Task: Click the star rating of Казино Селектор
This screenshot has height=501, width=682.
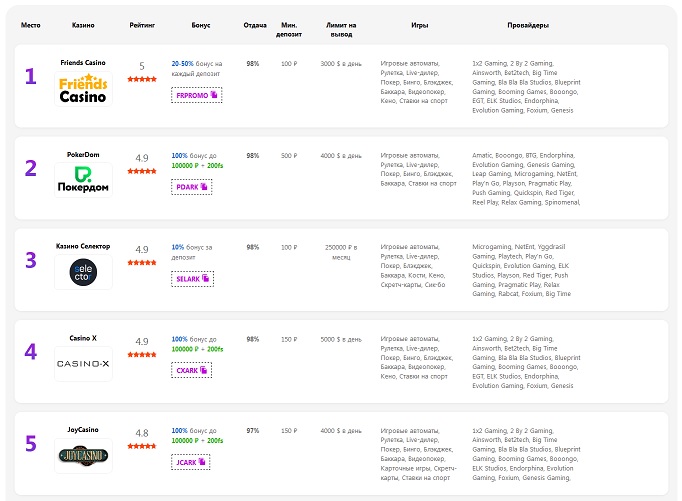Action: click(142, 263)
